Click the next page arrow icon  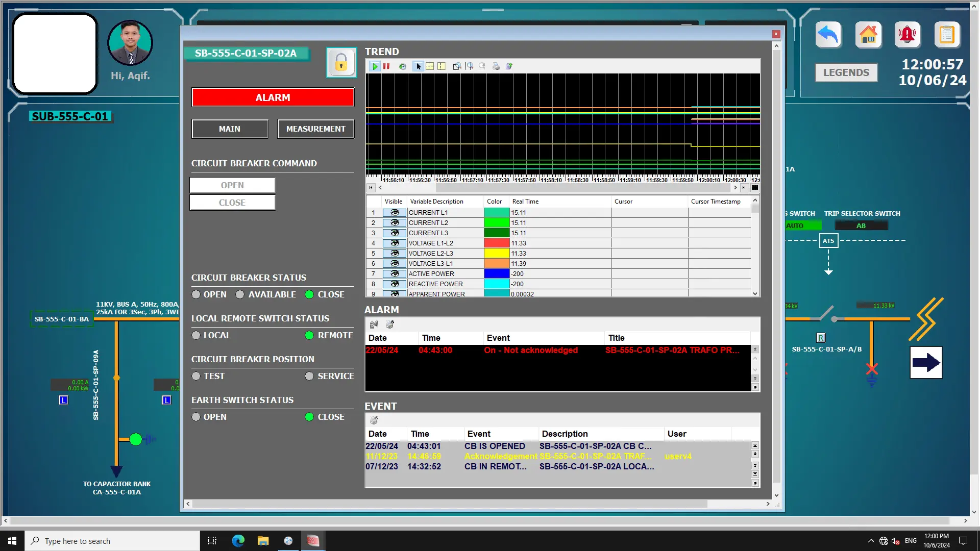tap(926, 363)
